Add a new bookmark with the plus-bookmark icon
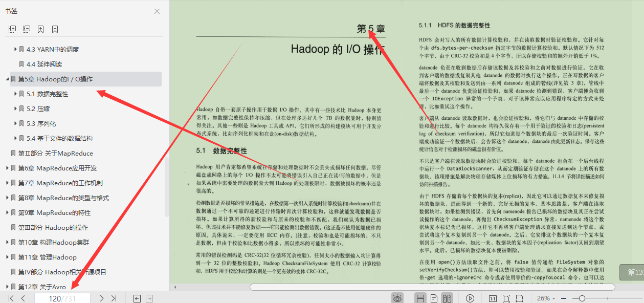644x303 pixels. click(40, 29)
